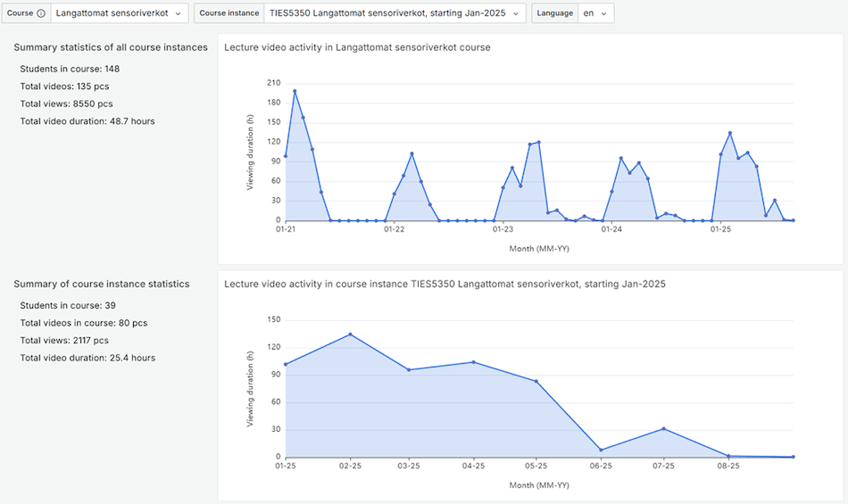Viewport: 848px width, 504px height.
Task: Click the 02-25 peak point in lower chart
Action: [x=350, y=335]
